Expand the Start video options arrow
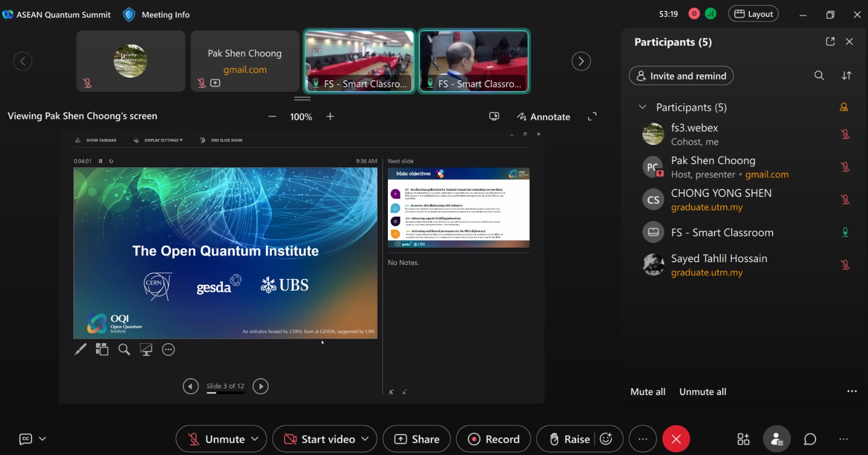The height and width of the screenshot is (455, 868). click(x=365, y=439)
